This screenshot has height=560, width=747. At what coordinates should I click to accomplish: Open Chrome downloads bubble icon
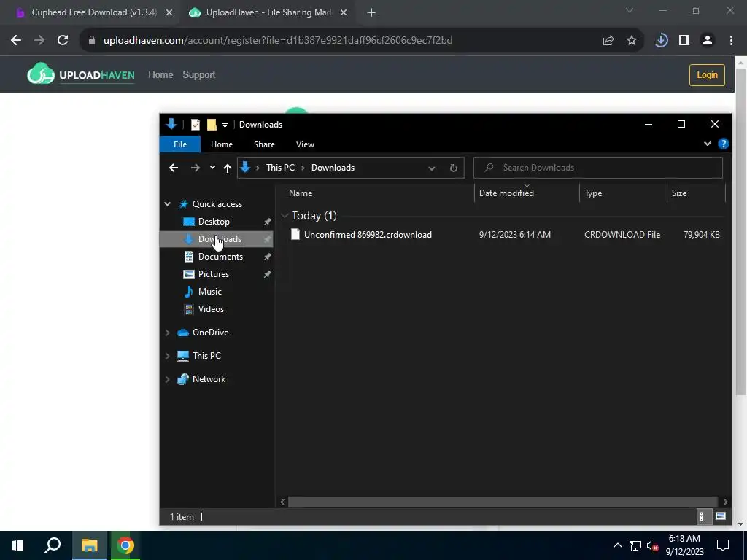click(661, 41)
